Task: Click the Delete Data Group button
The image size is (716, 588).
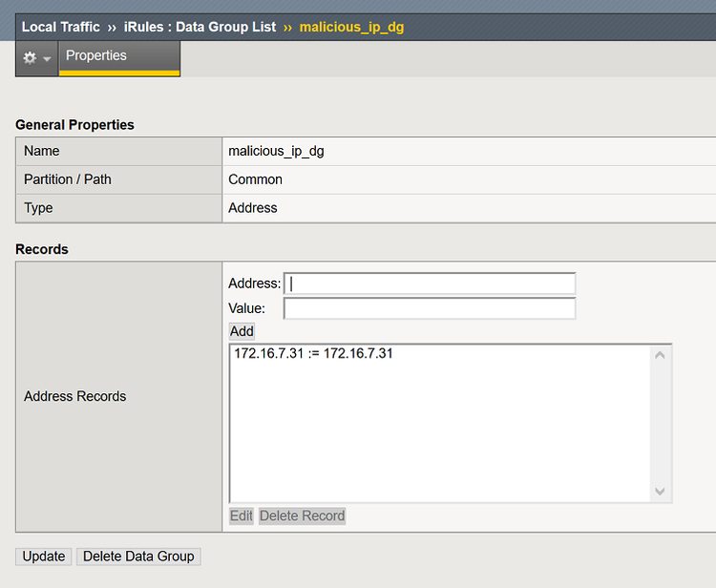Action: point(138,556)
